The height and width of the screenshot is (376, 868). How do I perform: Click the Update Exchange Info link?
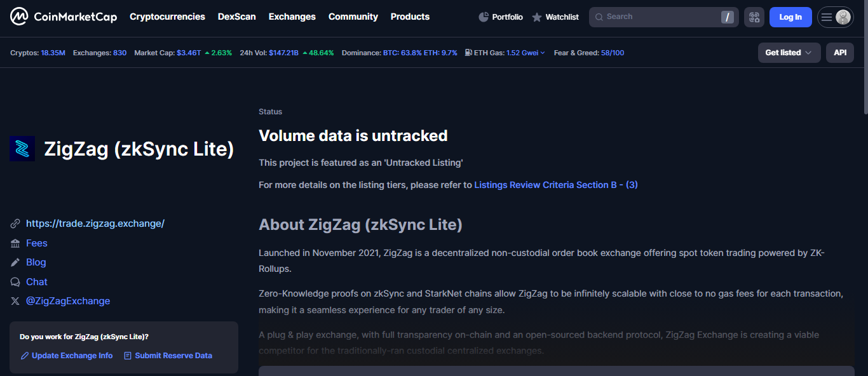72,356
